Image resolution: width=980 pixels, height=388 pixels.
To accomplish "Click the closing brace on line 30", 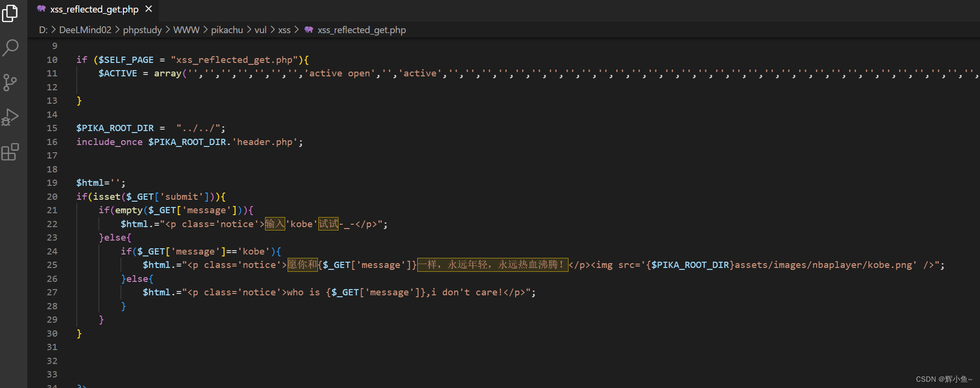I will coord(79,334).
